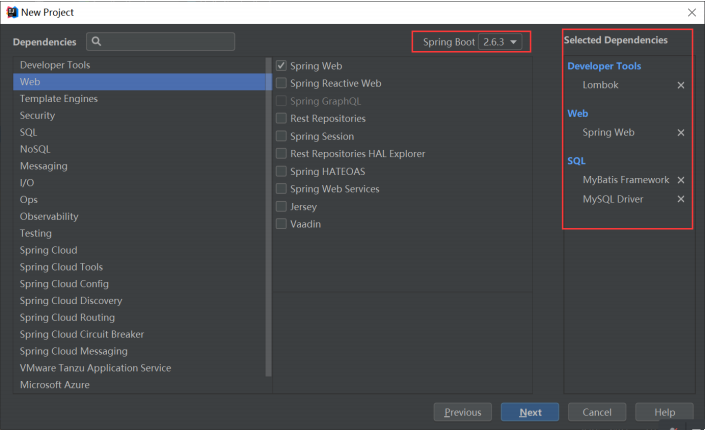Image resolution: width=707 pixels, height=432 pixels.
Task: Select MyBatis Framework in selected list
Action: tap(626, 180)
